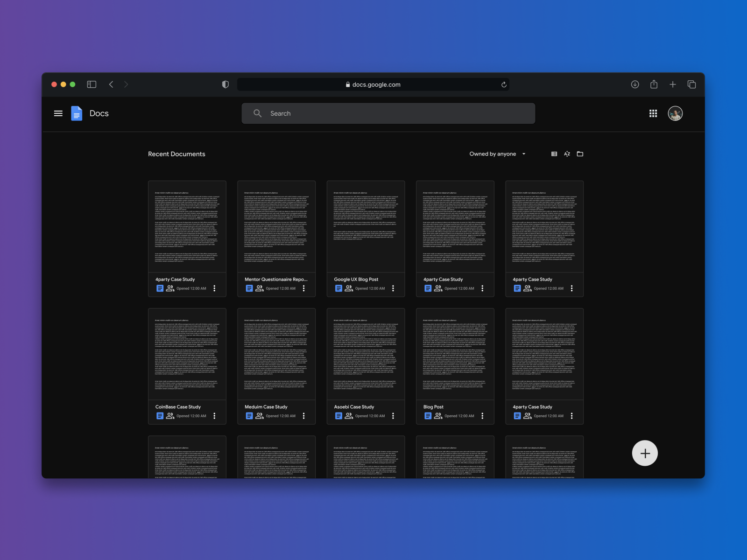Open the folder picker icon
The height and width of the screenshot is (560, 747).
click(580, 154)
